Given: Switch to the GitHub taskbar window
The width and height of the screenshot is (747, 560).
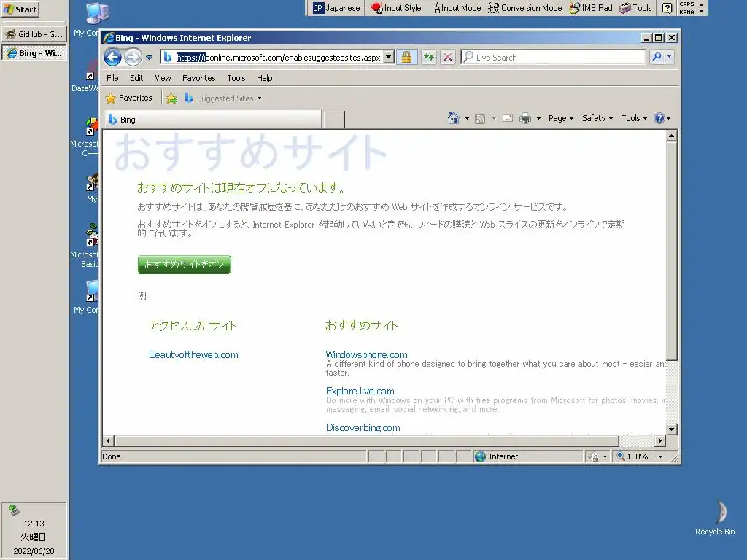Looking at the screenshot, I should click(34, 34).
